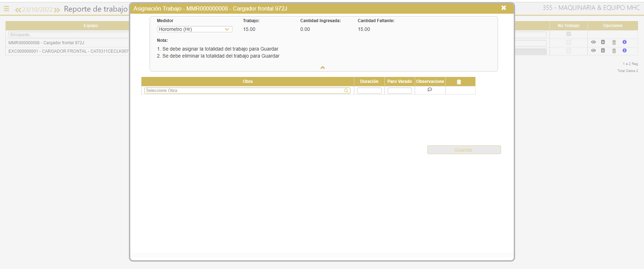The width and height of the screenshot is (644, 269).
Task: Click the Paro Varado column header
Action: coord(400,81)
